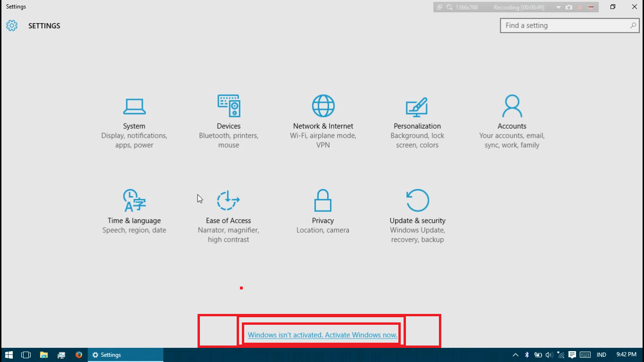Restore down the Settings window
Image resolution: width=644 pixels, height=362 pixels.
tap(613, 7)
